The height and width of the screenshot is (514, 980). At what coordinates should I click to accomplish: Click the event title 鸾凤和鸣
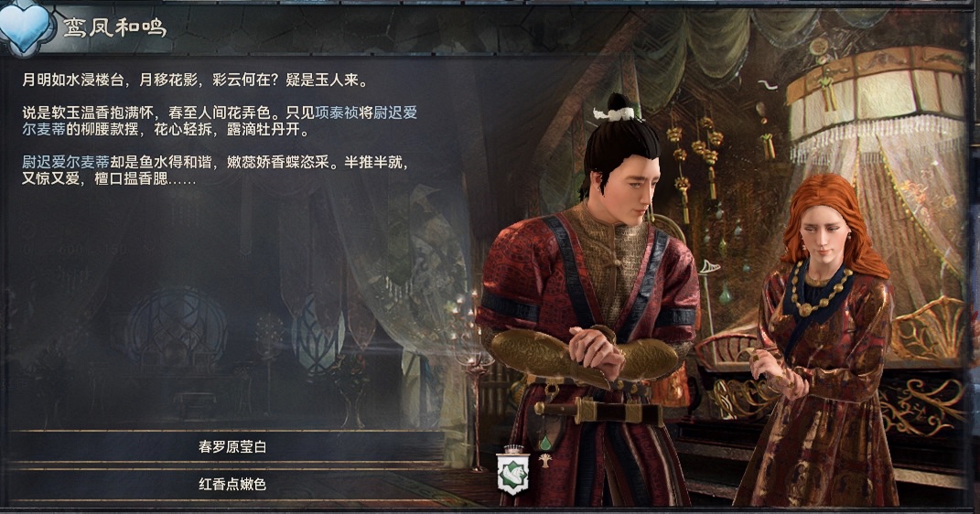click(x=114, y=27)
